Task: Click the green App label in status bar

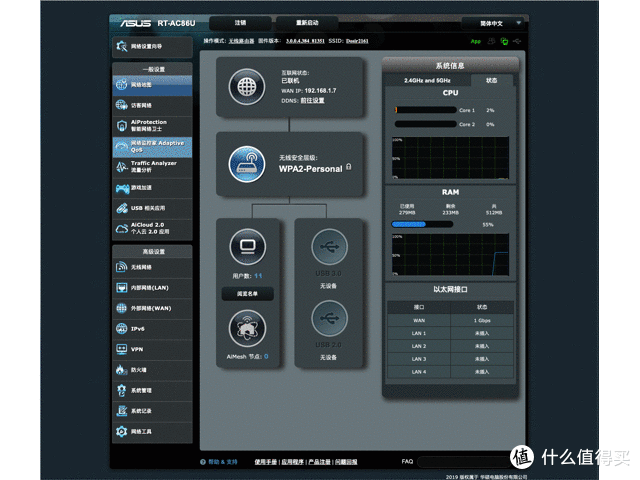Action: [x=476, y=42]
